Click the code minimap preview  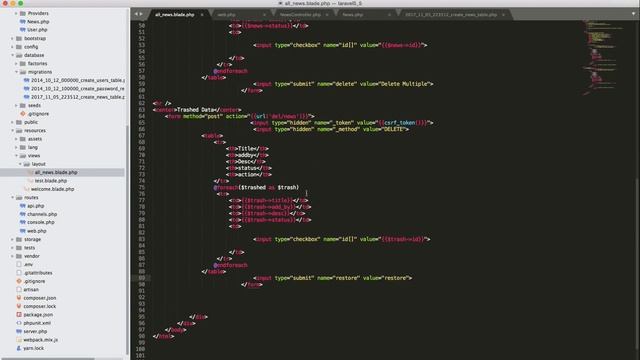604,57
